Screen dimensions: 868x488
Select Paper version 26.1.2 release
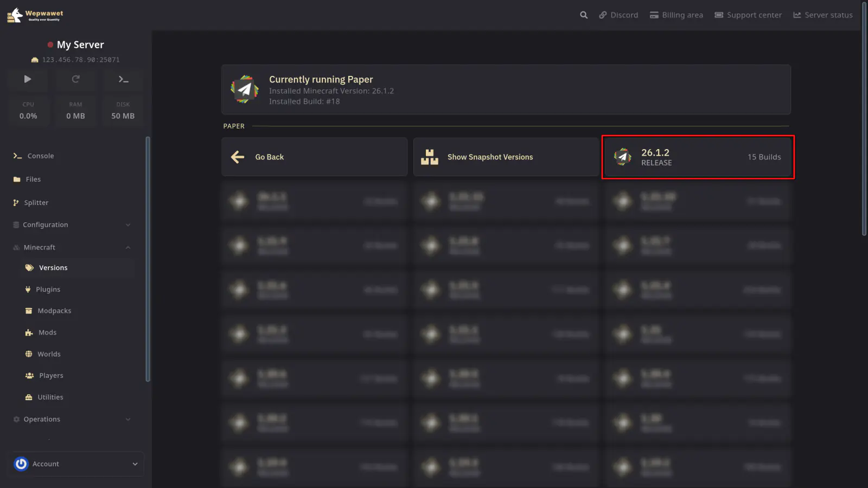[x=697, y=157]
